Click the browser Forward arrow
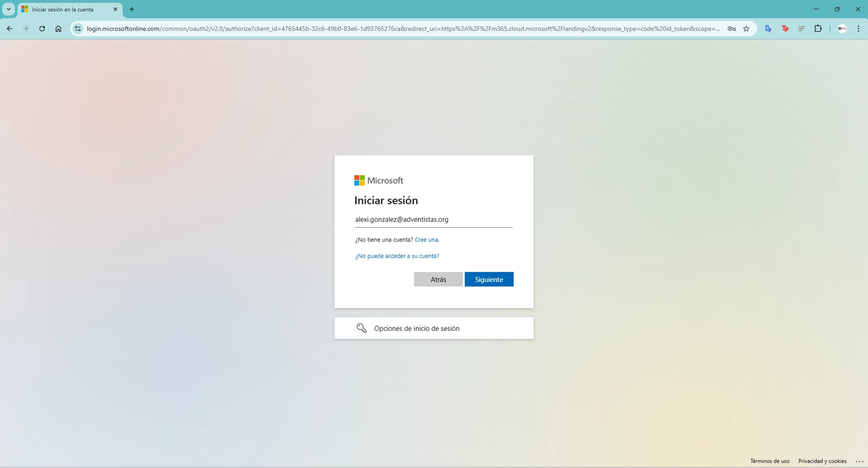This screenshot has width=868, height=468. click(x=25, y=29)
